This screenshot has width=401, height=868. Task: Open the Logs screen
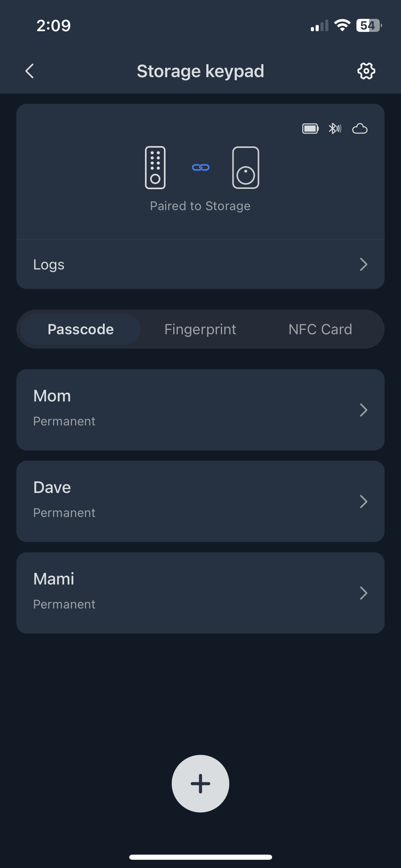click(x=200, y=264)
